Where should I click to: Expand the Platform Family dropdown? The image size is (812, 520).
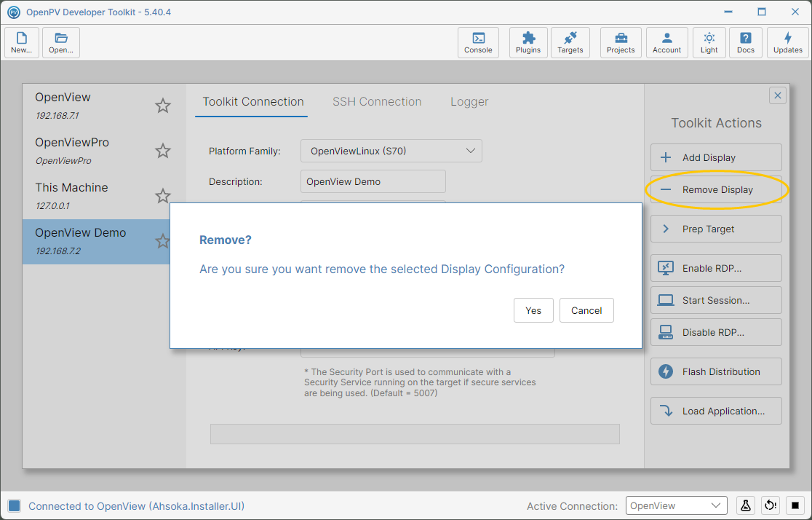(391, 151)
